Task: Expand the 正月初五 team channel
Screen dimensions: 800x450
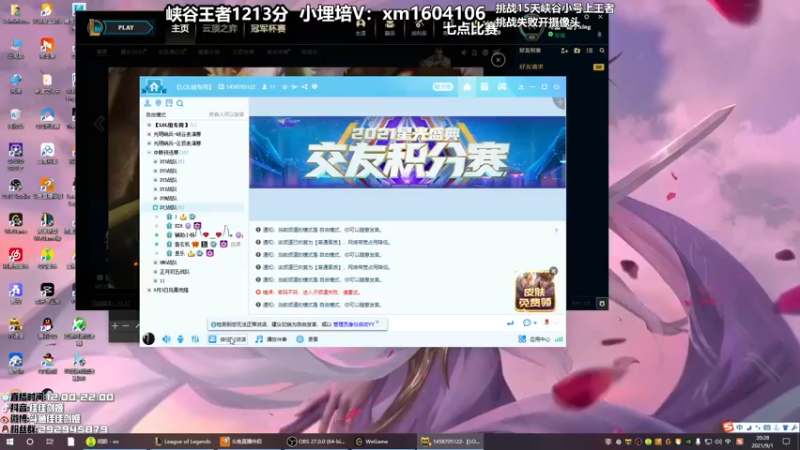Action: click(x=156, y=272)
